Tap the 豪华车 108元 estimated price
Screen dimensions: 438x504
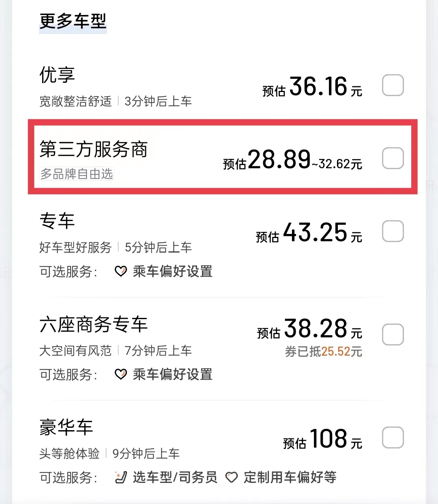(322, 439)
